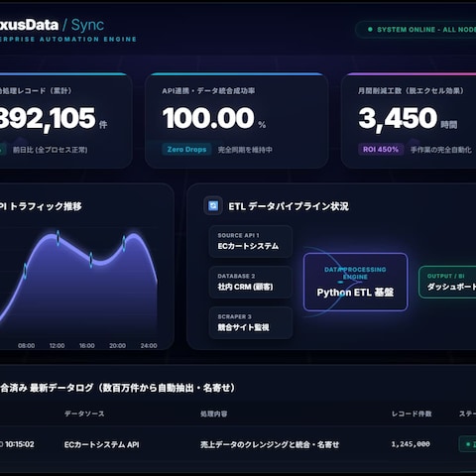The image size is (476, 476).
Task: Click the 100.00 % success rate value
Action: pos(214,118)
